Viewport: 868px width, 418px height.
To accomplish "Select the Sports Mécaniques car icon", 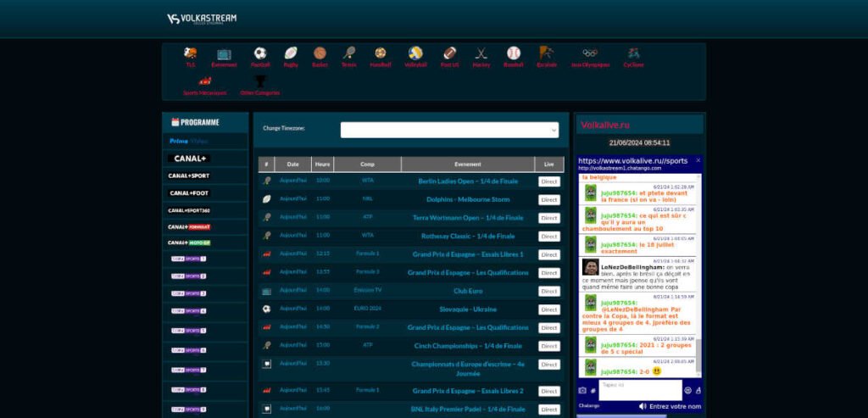I will 204,81.
